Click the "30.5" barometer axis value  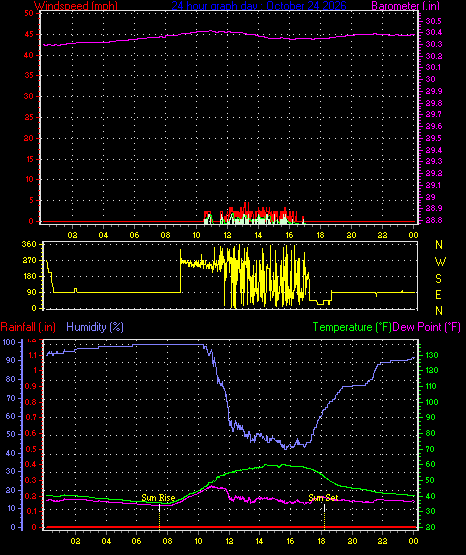pos(433,21)
